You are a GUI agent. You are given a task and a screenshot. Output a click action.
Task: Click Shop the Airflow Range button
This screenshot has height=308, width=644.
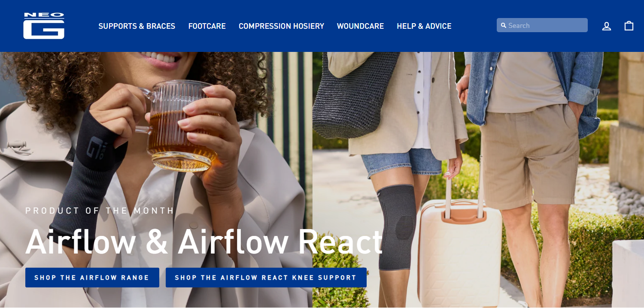click(x=92, y=278)
